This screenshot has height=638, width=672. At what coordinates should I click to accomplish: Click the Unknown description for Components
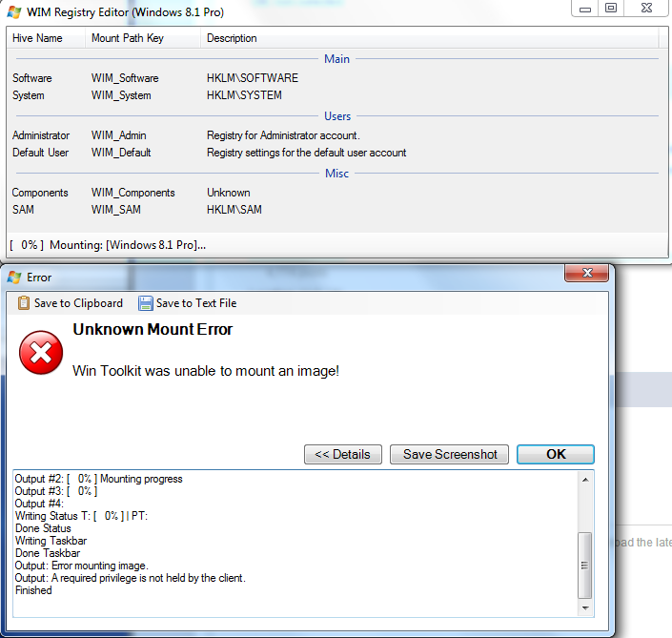(x=229, y=193)
